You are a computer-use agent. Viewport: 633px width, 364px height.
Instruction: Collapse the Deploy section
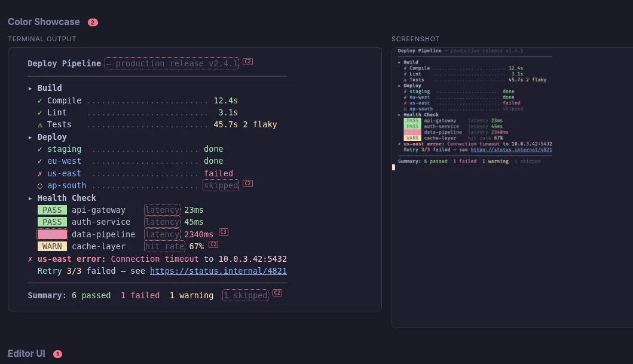(x=30, y=137)
